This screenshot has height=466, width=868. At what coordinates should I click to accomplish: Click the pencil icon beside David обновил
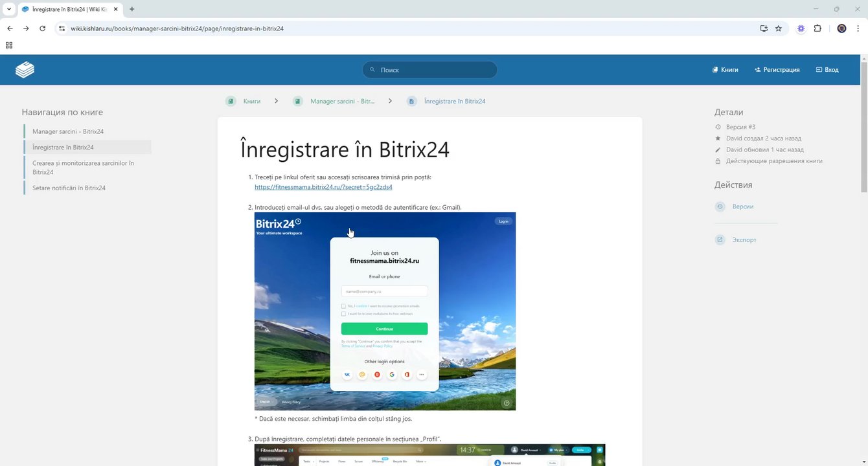click(x=718, y=150)
